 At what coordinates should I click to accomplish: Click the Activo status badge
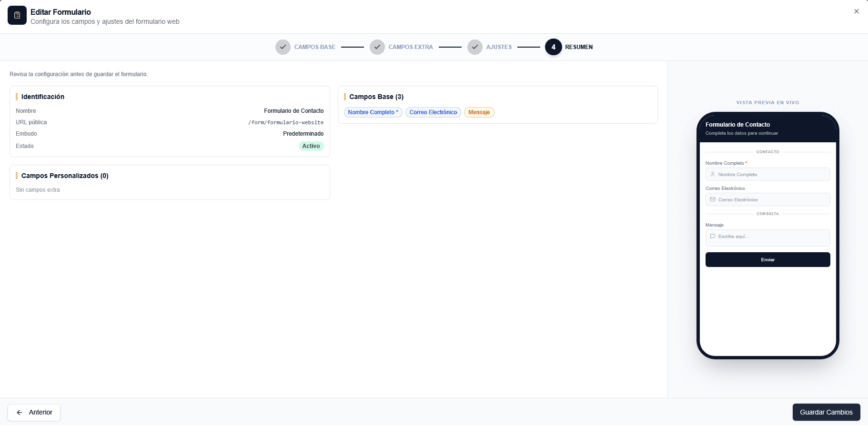(x=311, y=146)
